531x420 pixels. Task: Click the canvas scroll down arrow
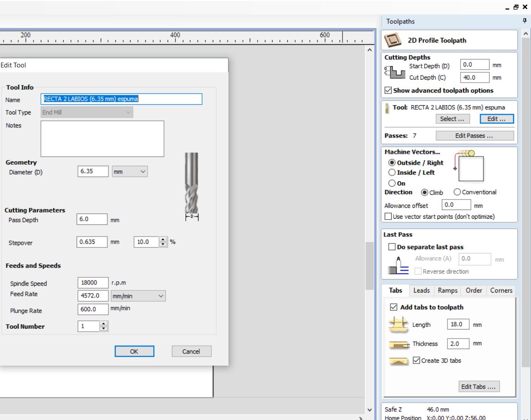pos(370,410)
